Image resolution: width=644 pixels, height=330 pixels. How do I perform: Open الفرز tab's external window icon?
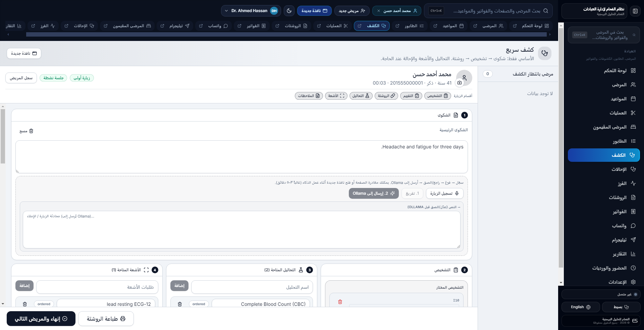pyautogui.click(x=33, y=26)
